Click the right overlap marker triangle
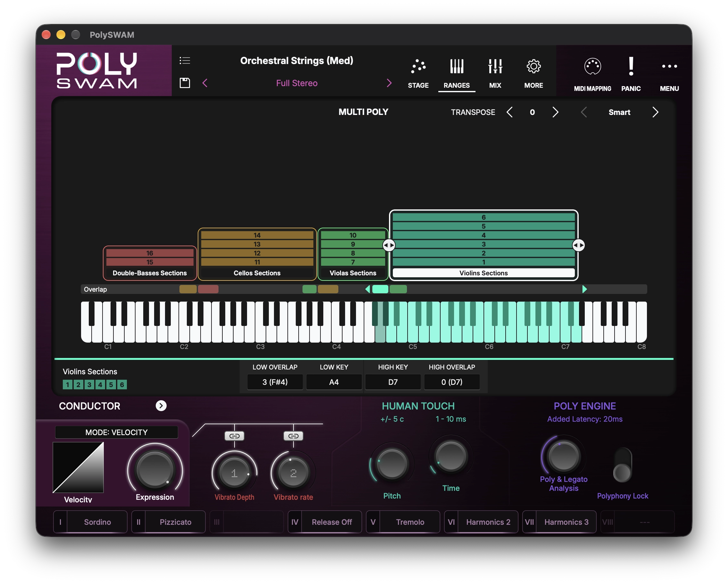Image resolution: width=728 pixels, height=584 pixels. pos(584,289)
